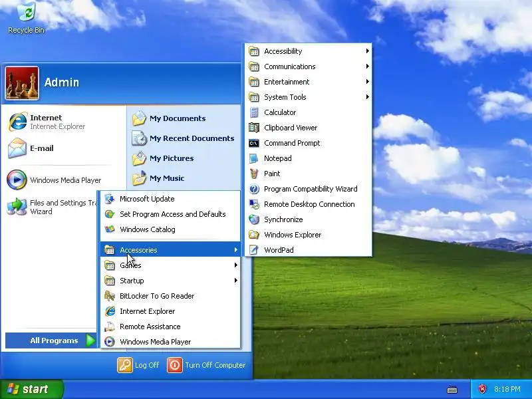
Task: Expand the Accessories submenu arrow
Action: [x=236, y=250]
